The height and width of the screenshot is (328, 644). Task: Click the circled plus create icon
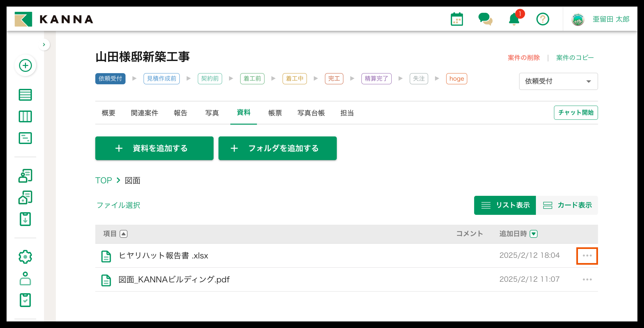(x=25, y=66)
